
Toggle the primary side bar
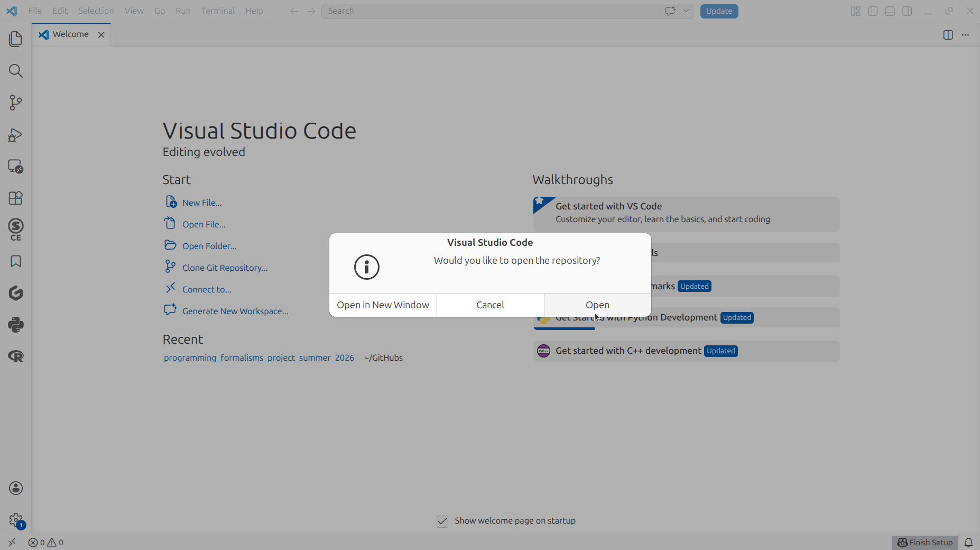click(x=873, y=11)
